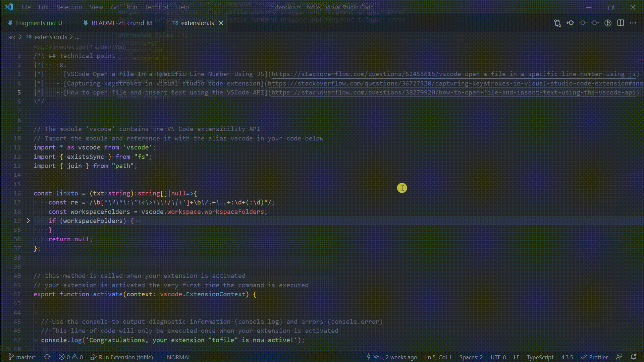The width and height of the screenshot is (644, 362).
Task: Open notifications bell in status bar
Action: click(634, 357)
